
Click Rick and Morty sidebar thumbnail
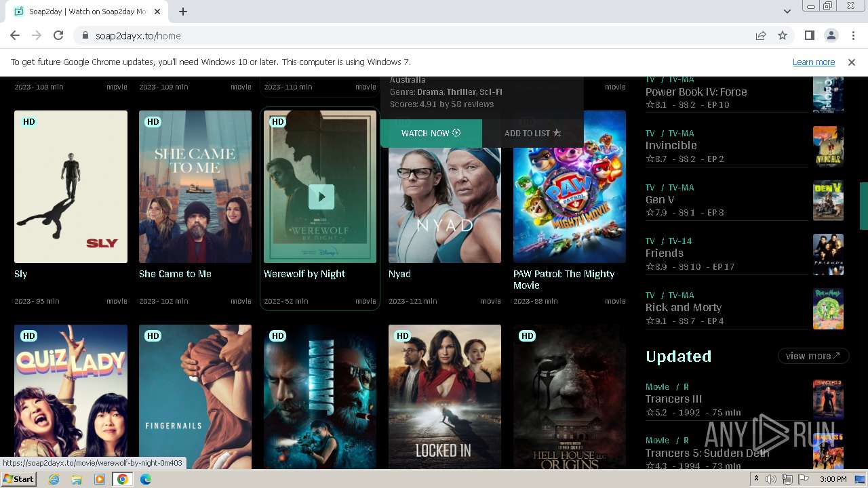(x=828, y=308)
